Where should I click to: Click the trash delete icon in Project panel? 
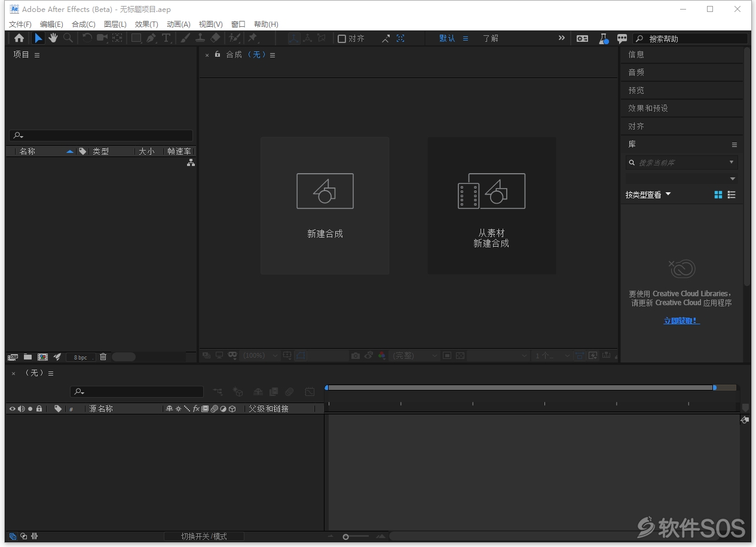(103, 357)
